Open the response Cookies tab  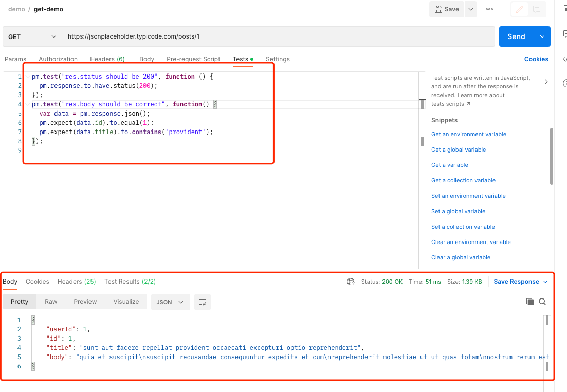tap(37, 282)
